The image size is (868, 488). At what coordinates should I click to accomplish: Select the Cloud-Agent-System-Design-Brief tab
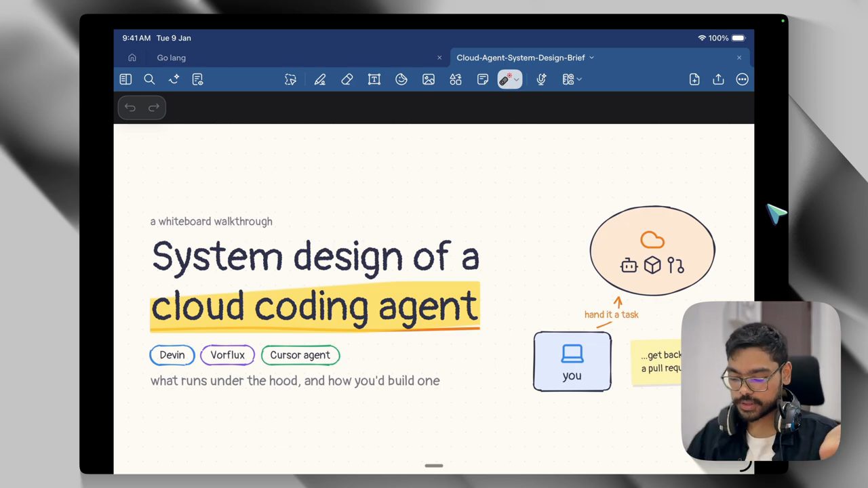click(x=521, y=58)
